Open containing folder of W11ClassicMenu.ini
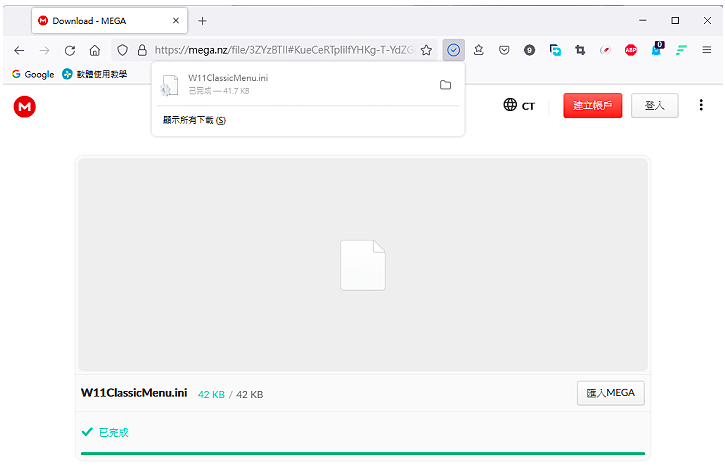725x471 pixels. [x=445, y=85]
